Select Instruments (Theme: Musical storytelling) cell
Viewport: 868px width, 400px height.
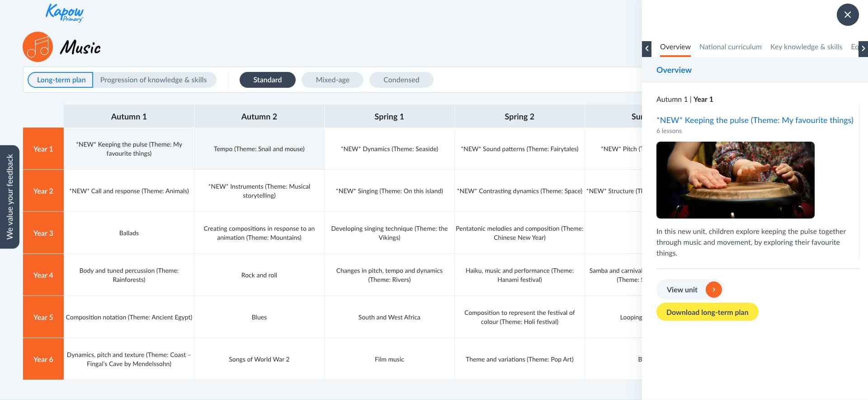[259, 191]
